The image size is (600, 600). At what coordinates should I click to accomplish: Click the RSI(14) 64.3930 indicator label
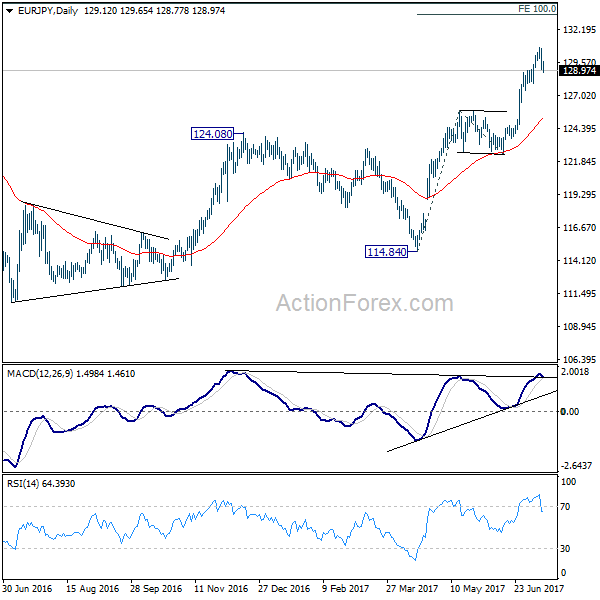(x=41, y=484)
